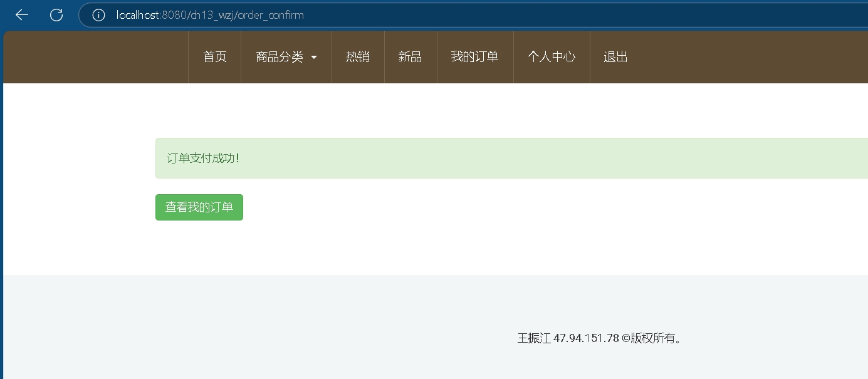
Task: Click the 47.94.151.78 IP in footer
Action: tap(586, 338)
